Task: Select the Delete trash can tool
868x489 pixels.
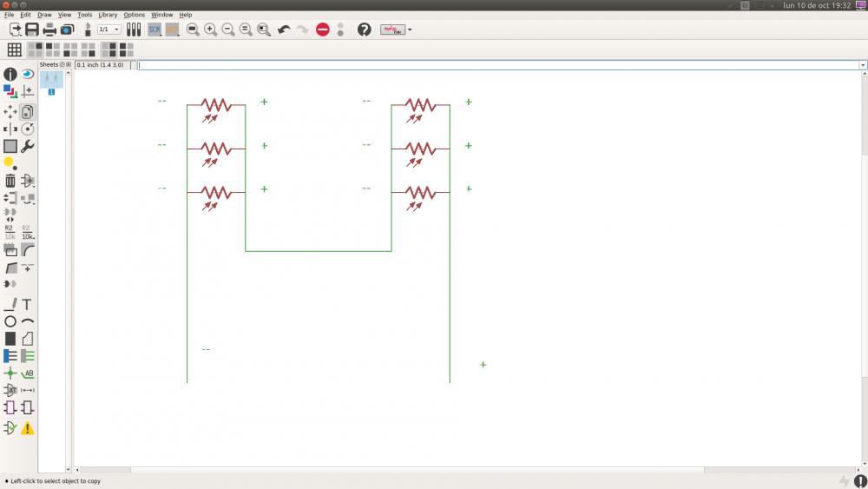Action: coord(10,181)
